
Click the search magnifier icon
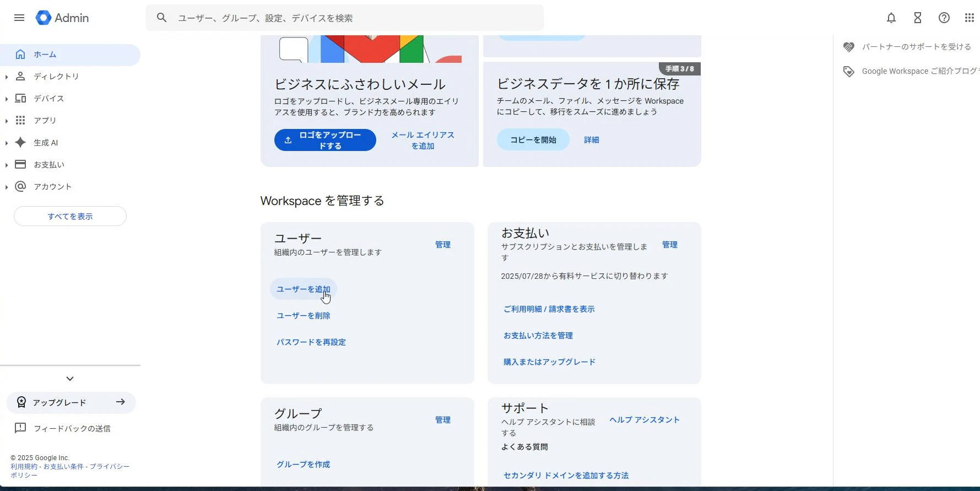[x=161, y=18]
